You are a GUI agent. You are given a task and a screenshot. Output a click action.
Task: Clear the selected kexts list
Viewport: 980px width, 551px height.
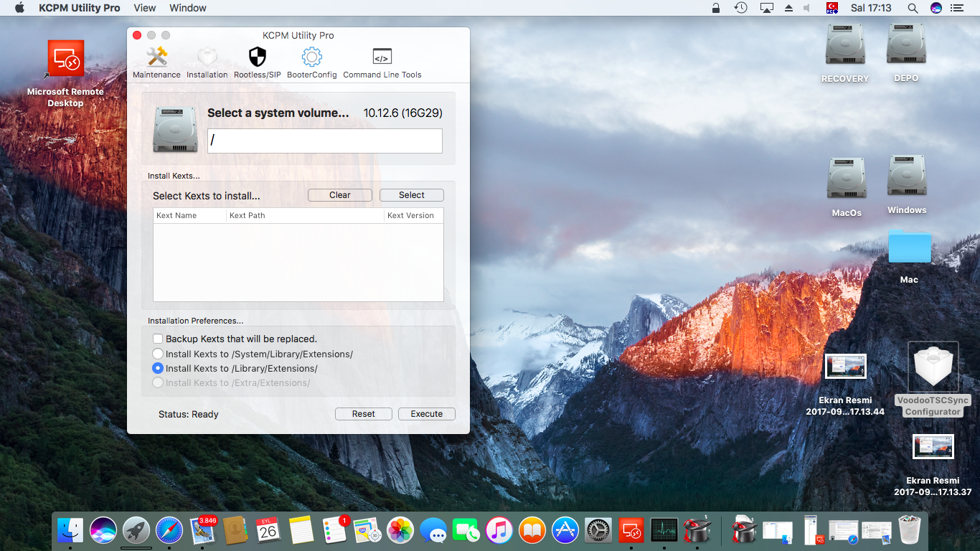(339, 195)
